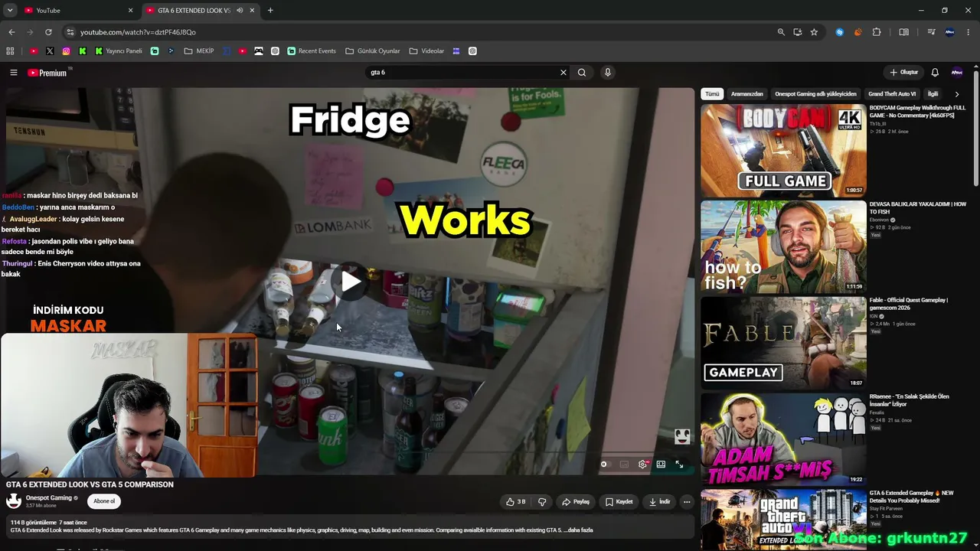Screen dimensions: 980x551
Task: Expand the description with ...daha fazla
Action: click(578, 530)
